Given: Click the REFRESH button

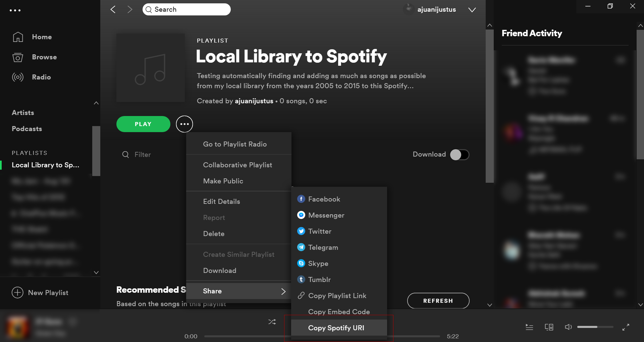Looking at the screenshot, I should pyautogui.click(x=438, y=301).
